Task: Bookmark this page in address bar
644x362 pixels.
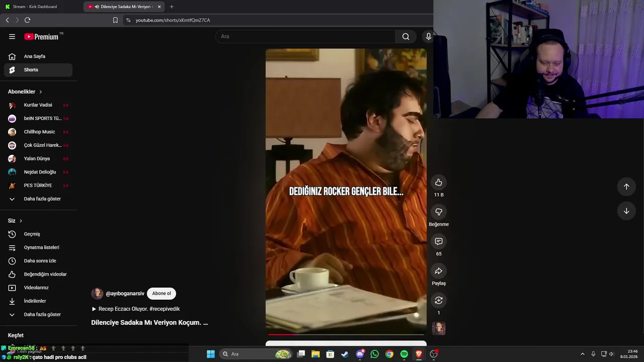Action: pos(115,20)
